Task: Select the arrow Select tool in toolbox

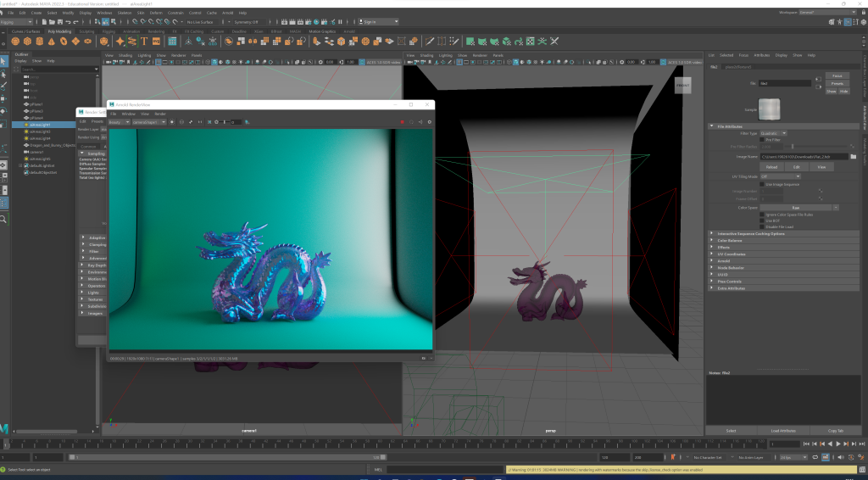Action: [x=4, y=61]
